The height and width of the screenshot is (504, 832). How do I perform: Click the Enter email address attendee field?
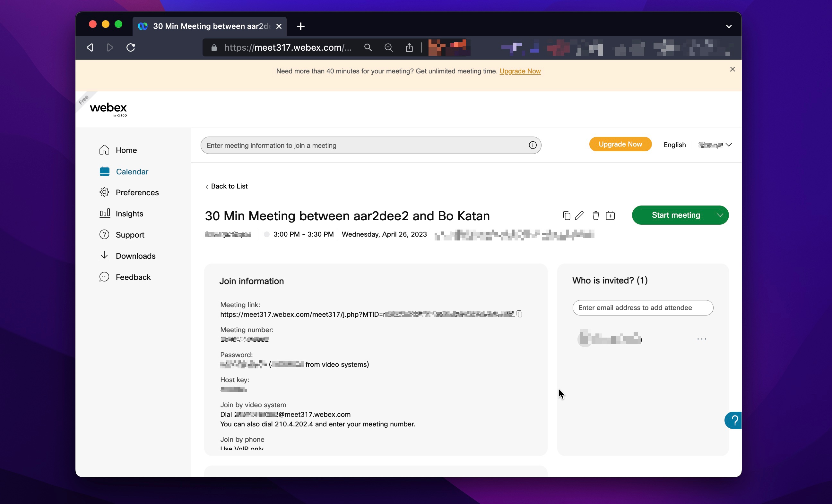[643, 307]
